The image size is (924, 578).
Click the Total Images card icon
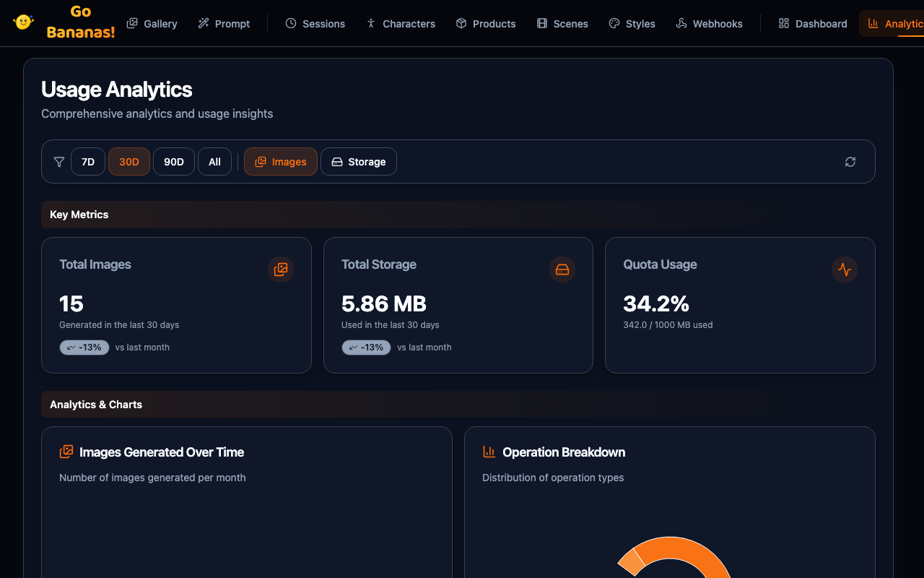coord(281,269)
